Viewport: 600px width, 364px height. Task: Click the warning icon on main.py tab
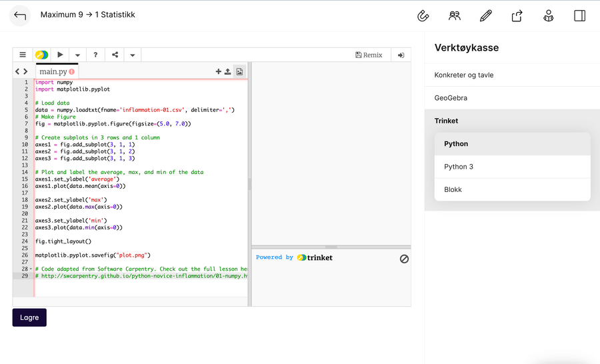click(71, 71)
